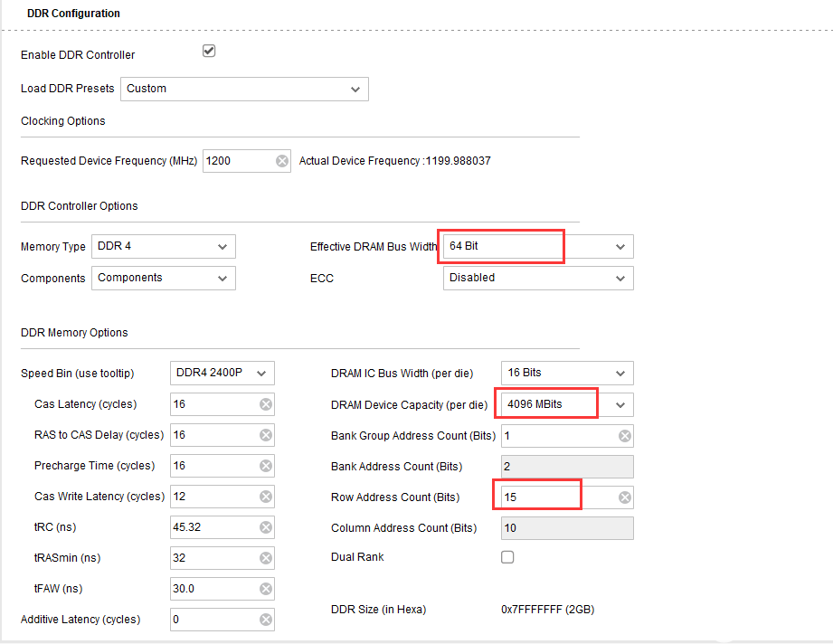The width and height of the screenshot is (833, 644).
Task: Clear the Row Address Count value
Action: click(625, 497)
